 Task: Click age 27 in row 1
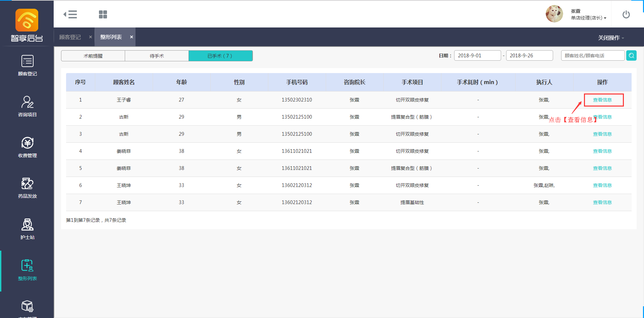coord(181,100)
